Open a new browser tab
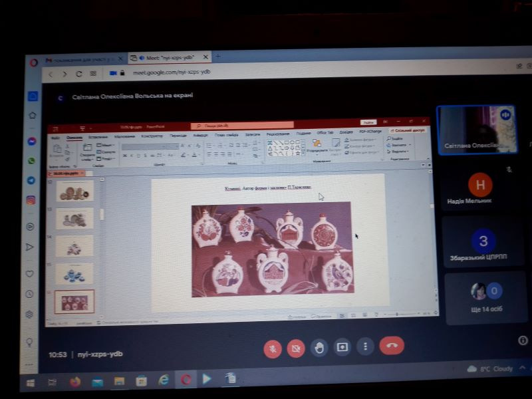The width and height of the screenshot is (532, 399). point(218,56)
